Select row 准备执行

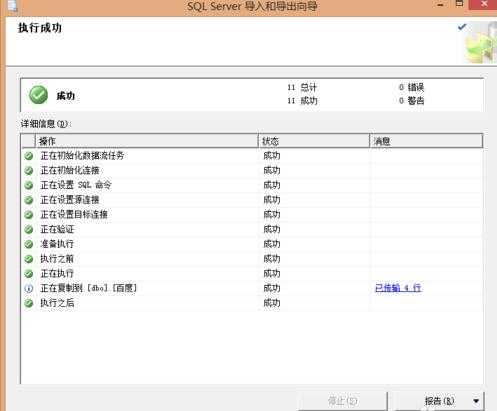(252, 244)
